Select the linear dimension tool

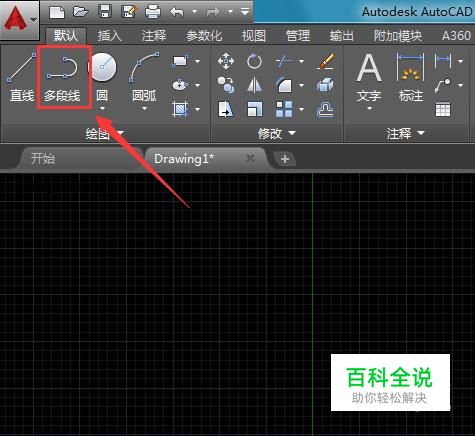click(443, 61)
